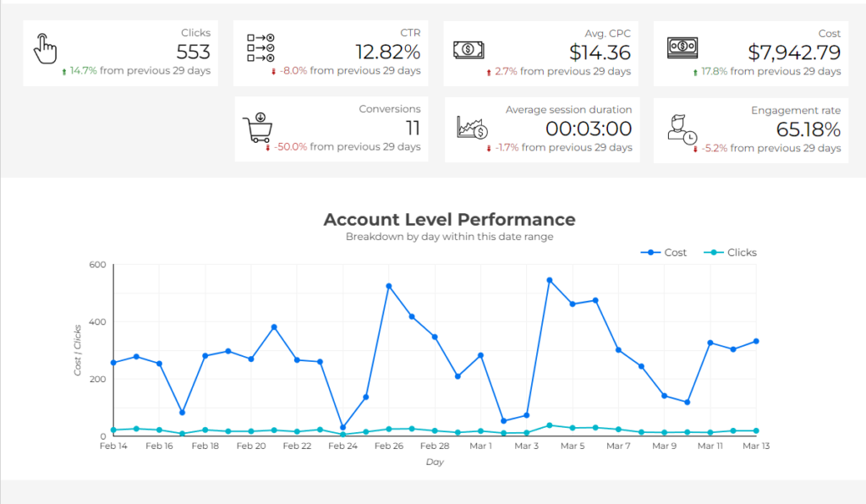This screenshot has height=504, width=866.
Task: Click the 'Avg. CPC' card heading
Action: click(x=607, y=34)
